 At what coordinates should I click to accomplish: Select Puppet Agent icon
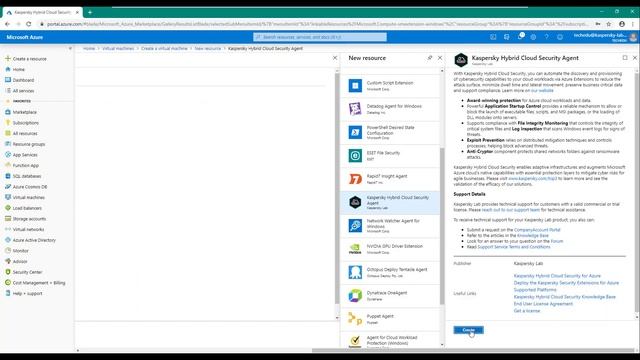point(355,318)
